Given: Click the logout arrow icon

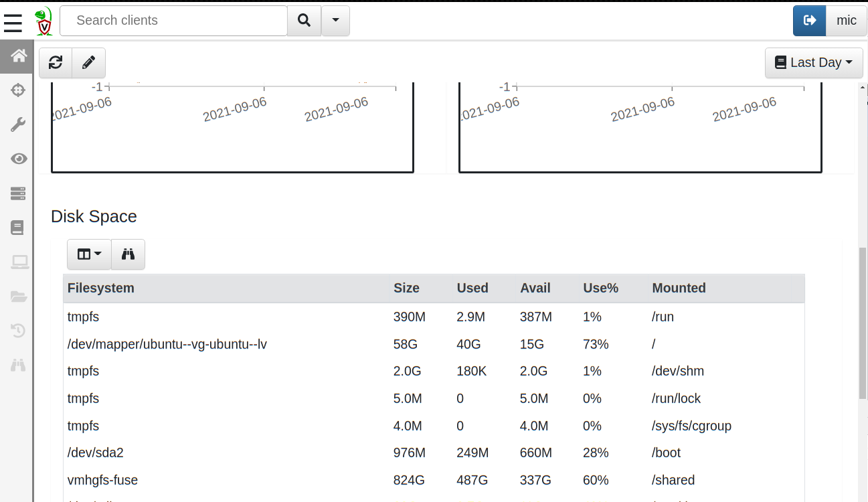Looking at the screenshot, I should (x=810, y=21).
